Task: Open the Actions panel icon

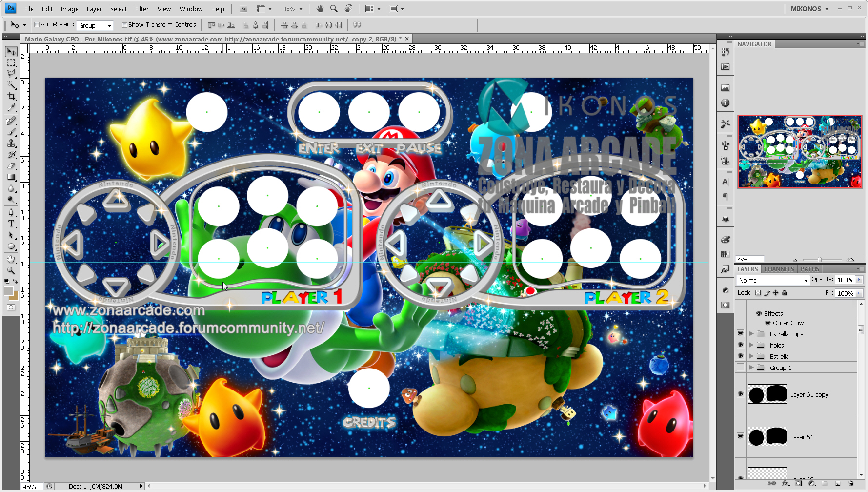Action: point(726,67)
